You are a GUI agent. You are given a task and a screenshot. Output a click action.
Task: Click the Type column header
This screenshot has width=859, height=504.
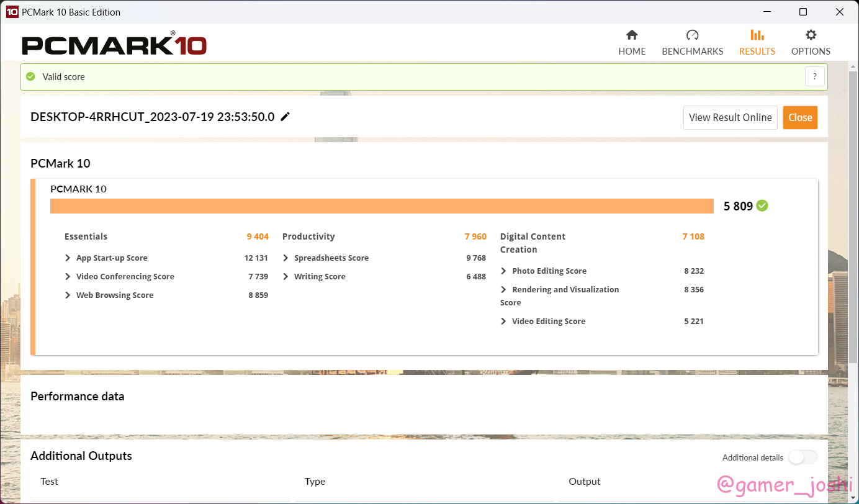[315, 481]
